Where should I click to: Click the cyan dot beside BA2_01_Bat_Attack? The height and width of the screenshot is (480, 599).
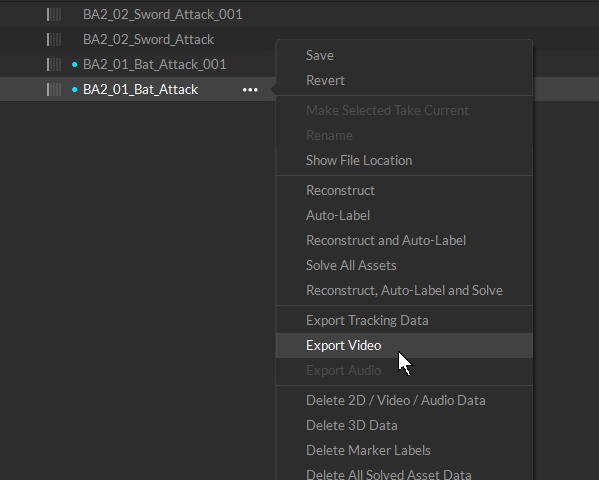(x=74, y=89)
